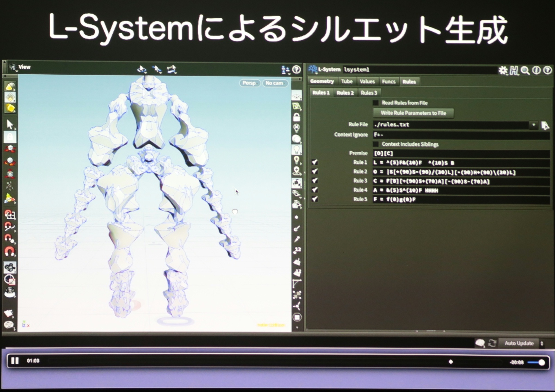Click the Premise input field

pyautogui.click(x=461, y=153)
